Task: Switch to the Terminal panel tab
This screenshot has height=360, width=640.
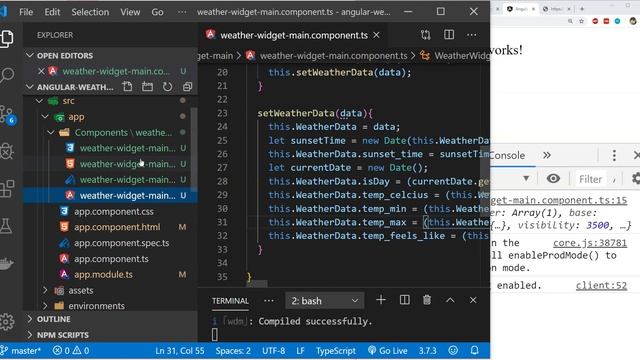Action: point(230,301)
